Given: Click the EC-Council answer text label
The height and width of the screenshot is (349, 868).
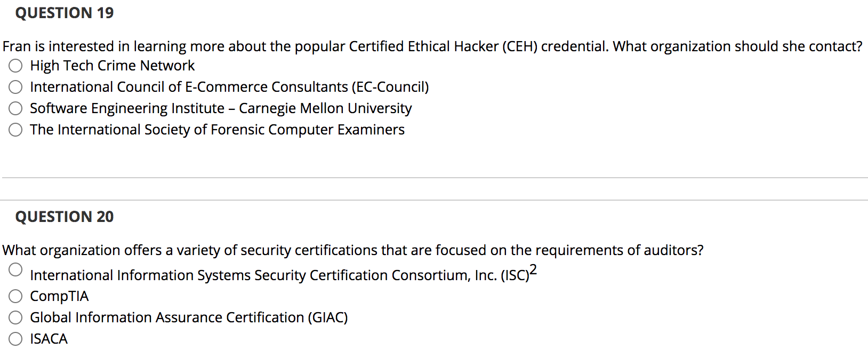Looking at the screenshot, I should (x=229, y=86).
